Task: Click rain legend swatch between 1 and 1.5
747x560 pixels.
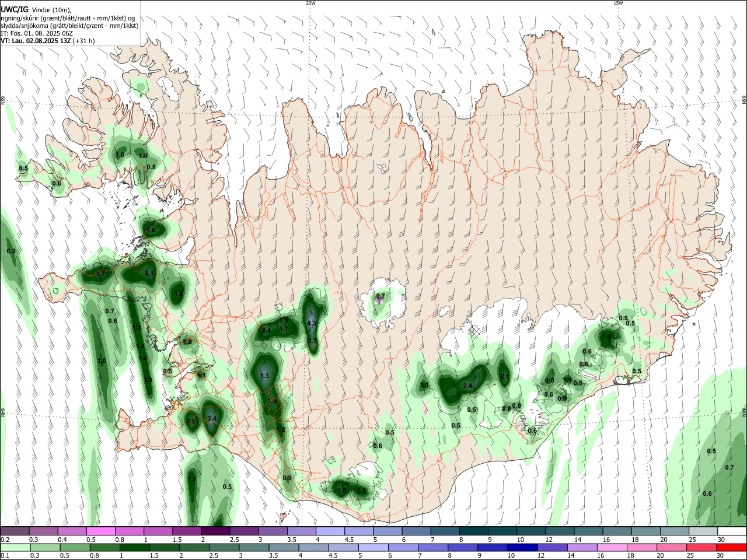Action: pos(135,548)
